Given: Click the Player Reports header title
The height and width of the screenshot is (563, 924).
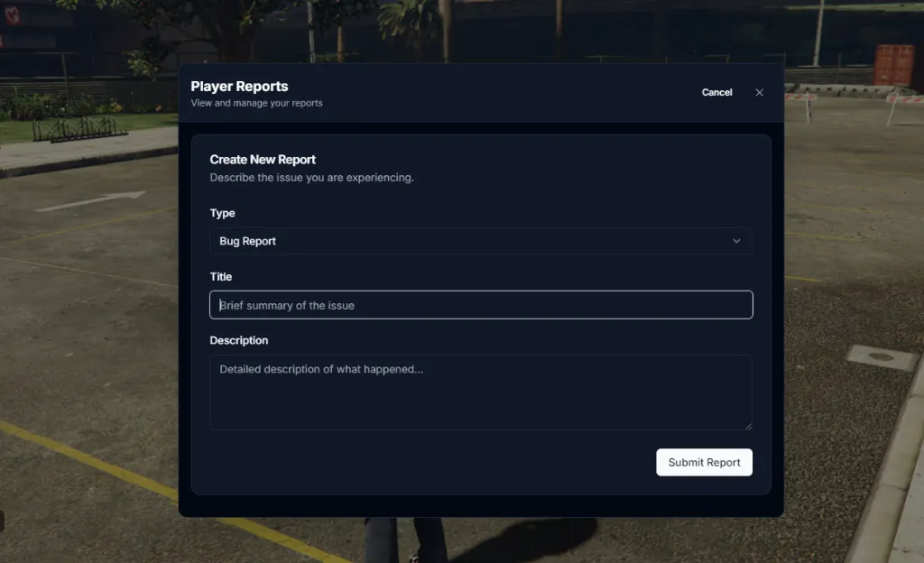Looking at the screenshot, I should point(239,86).
